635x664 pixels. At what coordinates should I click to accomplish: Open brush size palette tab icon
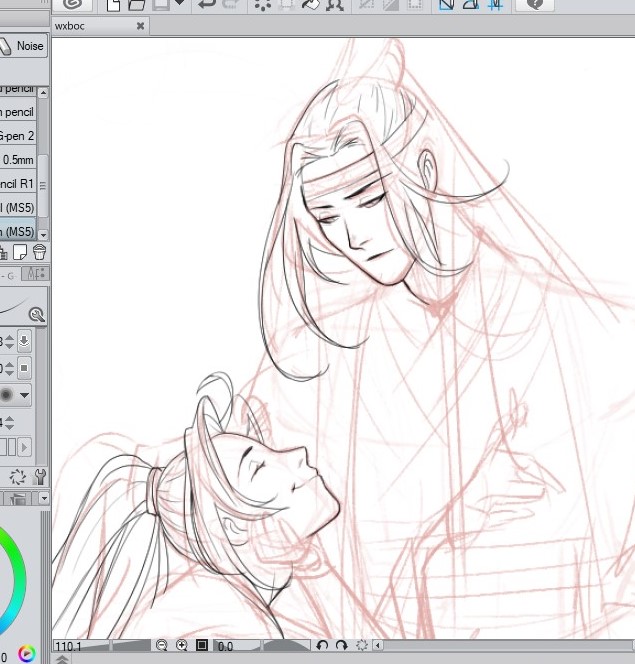(x=18, y=499)
